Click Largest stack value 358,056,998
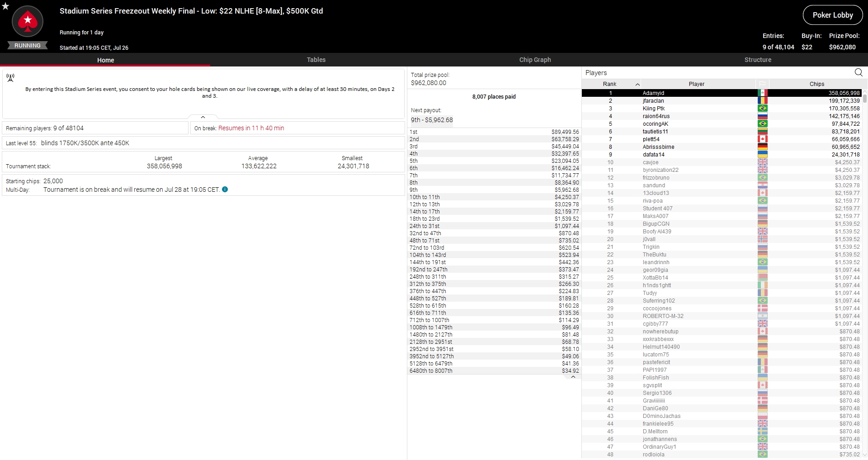Screen dimensions: 868x460 [x=164, y=166]
